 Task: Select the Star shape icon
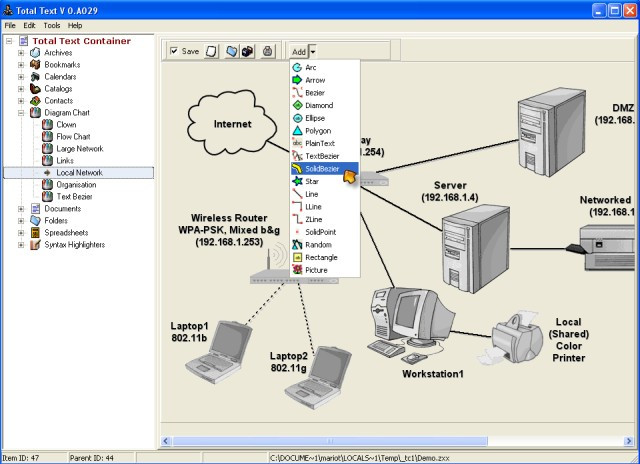click(298, 181)
